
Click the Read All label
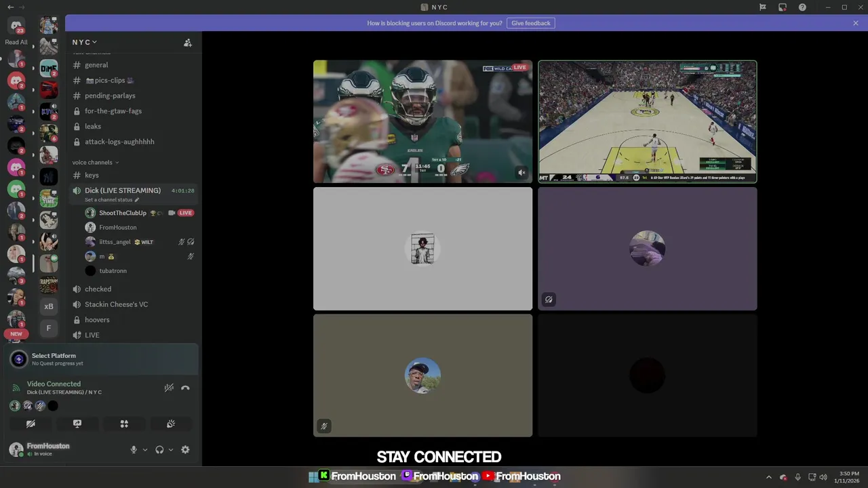(x=16, y=42)
